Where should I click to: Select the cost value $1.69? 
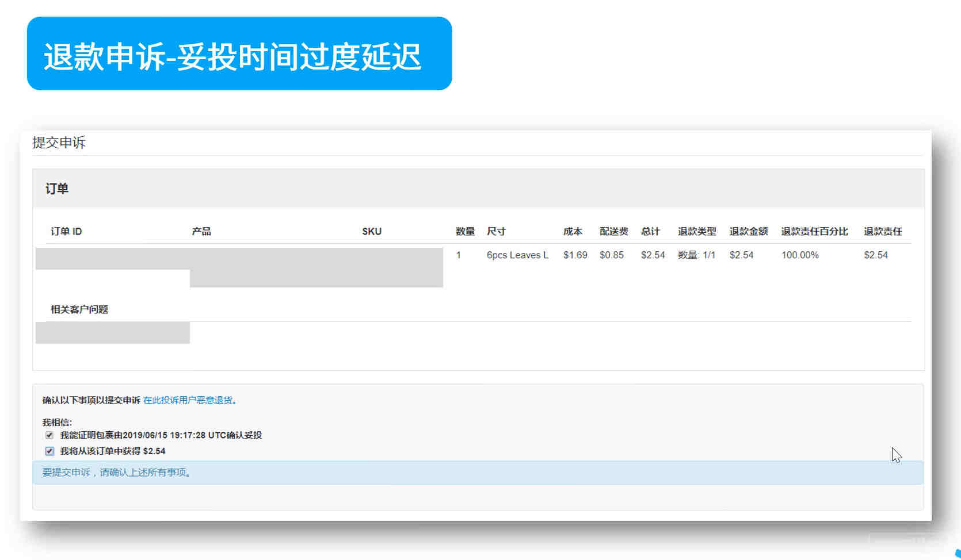(575, 255)
